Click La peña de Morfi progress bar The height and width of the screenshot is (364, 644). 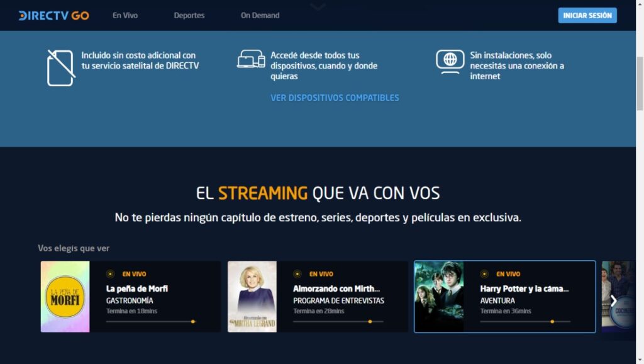point(151,322)
